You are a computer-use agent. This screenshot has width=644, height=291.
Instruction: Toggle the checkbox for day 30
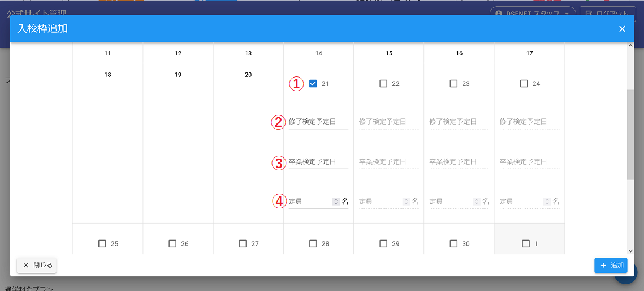(453, 244)
